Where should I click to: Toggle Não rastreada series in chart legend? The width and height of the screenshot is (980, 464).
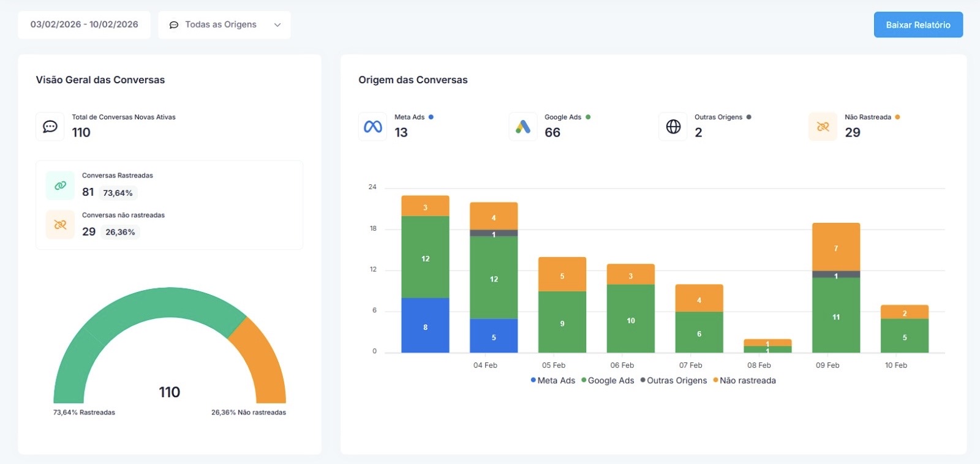pos(744,380)
